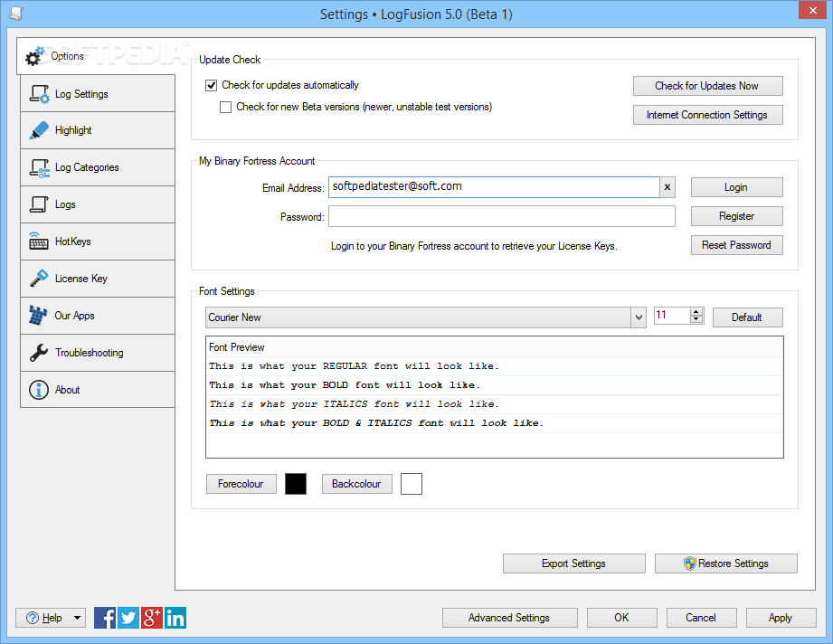The width and height of the screenshot is (833, 644).
Task: Open the Twitter page icon
Action: (x=128, y=618)
